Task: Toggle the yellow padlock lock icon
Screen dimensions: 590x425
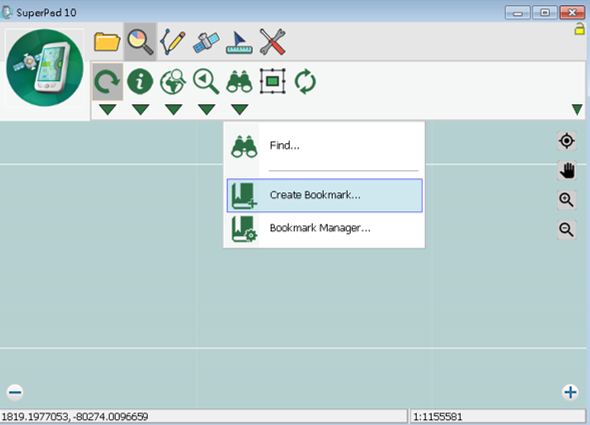Action: click(579, 29)
